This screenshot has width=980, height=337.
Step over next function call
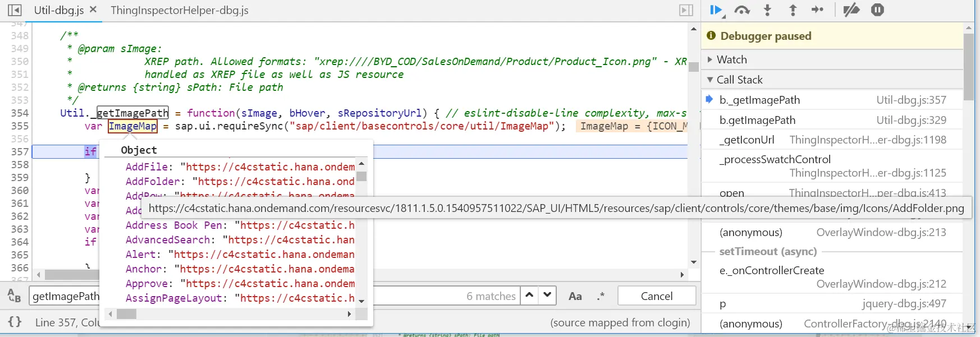pos(742,10)
